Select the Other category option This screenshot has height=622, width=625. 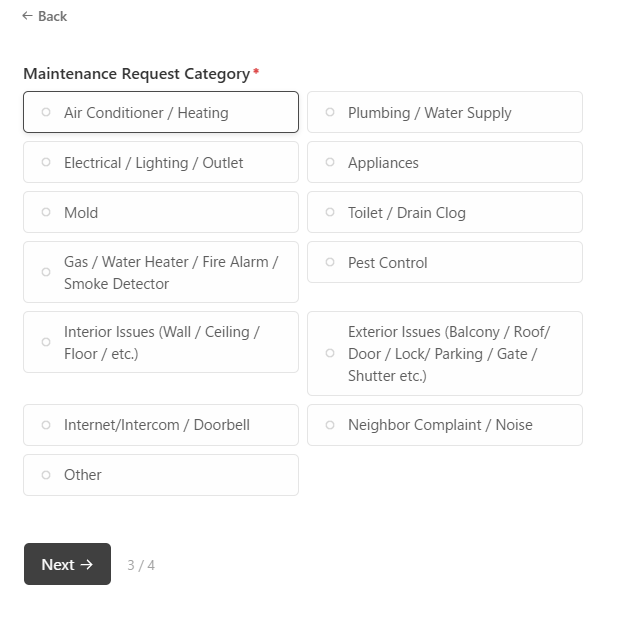pos(160,475)
